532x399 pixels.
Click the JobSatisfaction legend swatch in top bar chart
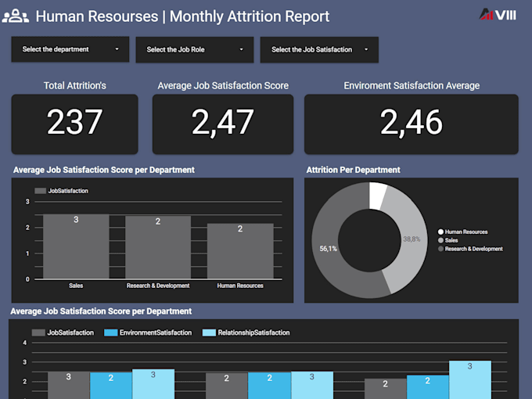pyautogui.click(x=41, y=191)
